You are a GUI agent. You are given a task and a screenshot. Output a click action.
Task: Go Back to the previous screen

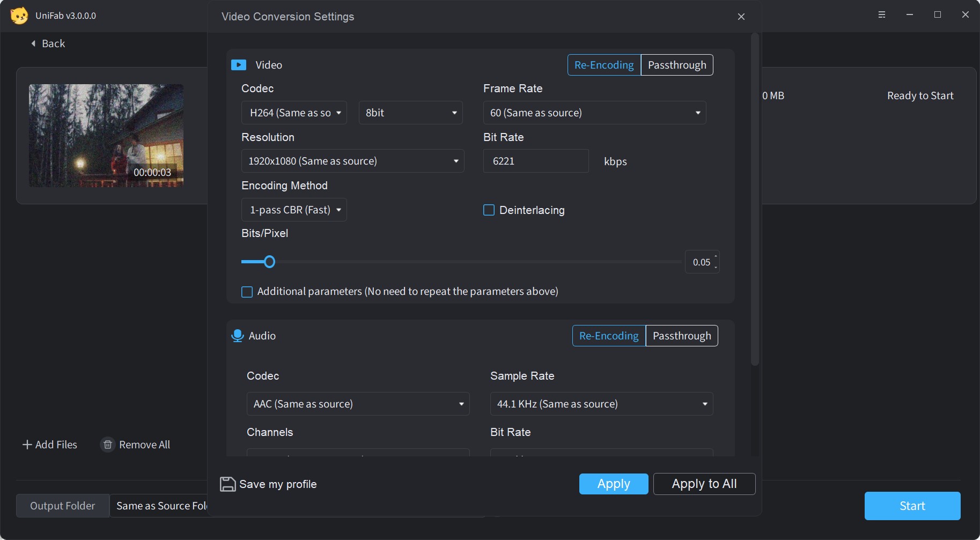(x=48, y=43)
